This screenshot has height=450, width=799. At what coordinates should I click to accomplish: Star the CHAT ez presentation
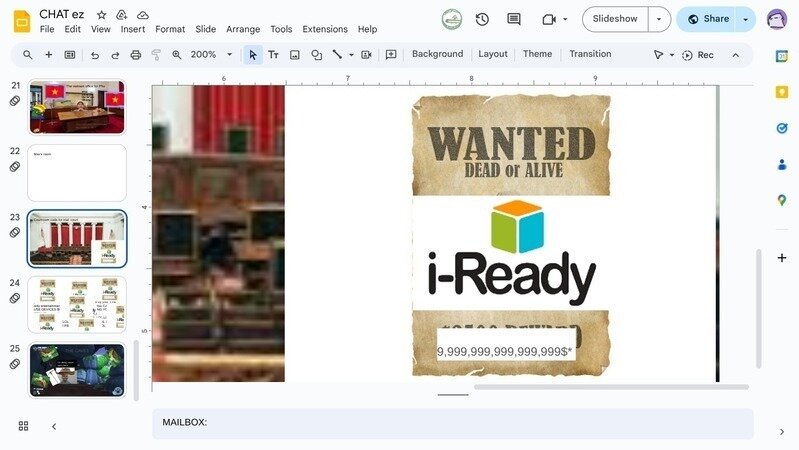(x=101, y=15)
